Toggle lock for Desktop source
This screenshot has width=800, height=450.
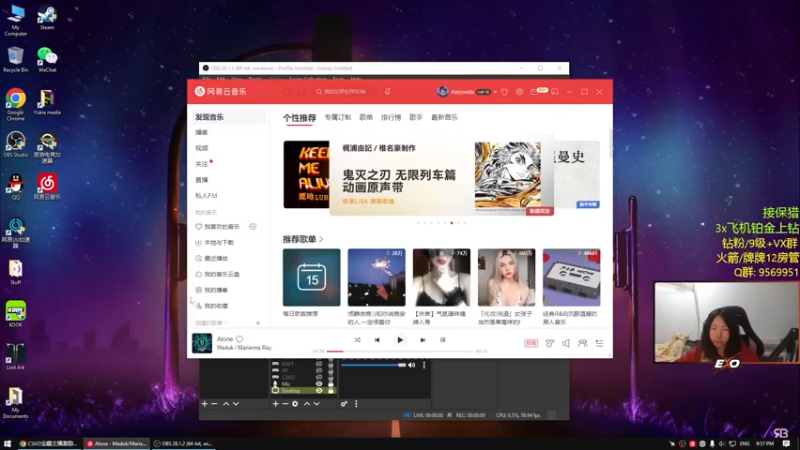click(331, 391)
